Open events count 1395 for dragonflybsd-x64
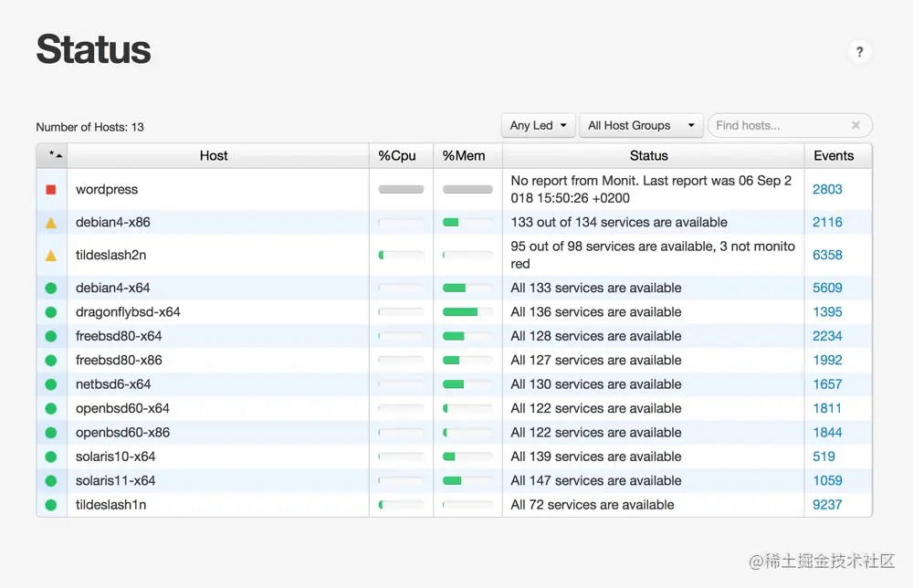Screen dimensions: 913x588 coord(827,312)
